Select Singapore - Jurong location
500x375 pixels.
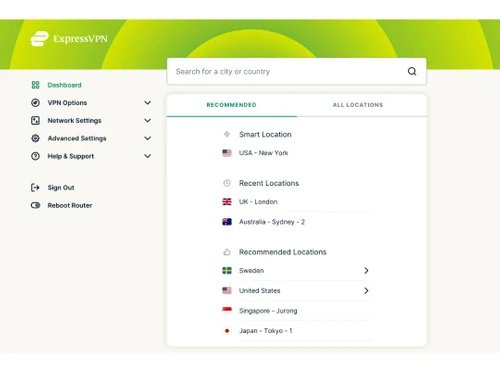pos(268,311)
